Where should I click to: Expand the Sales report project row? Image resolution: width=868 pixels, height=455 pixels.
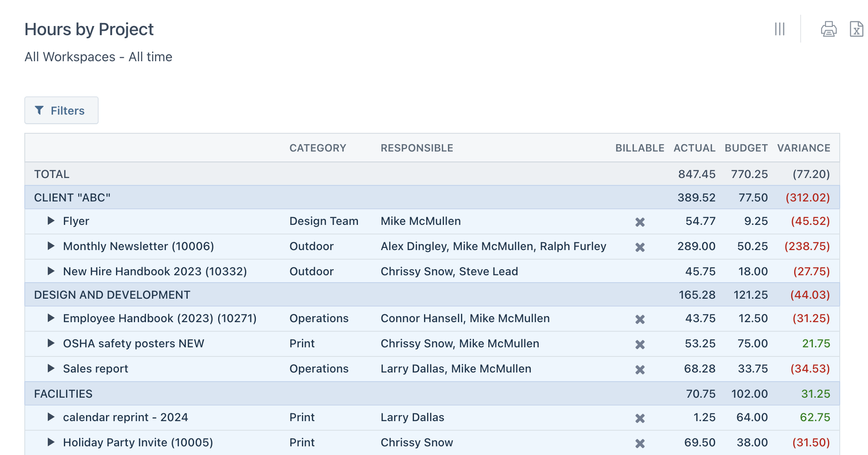50,369
